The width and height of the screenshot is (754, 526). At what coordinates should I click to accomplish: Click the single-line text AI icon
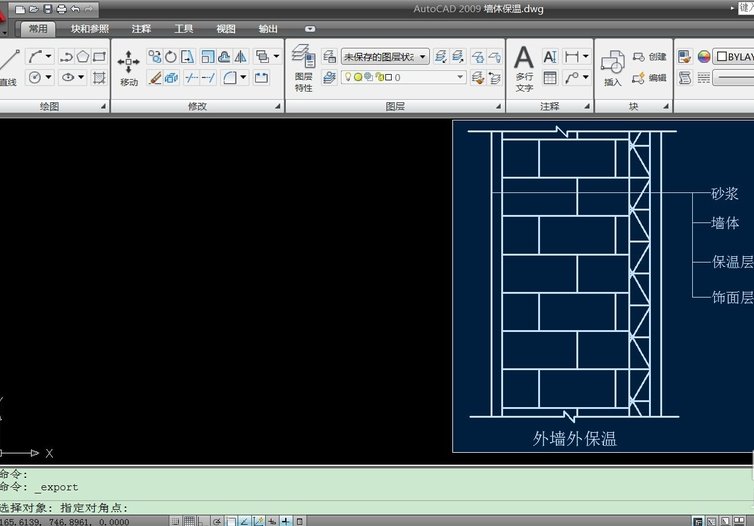[550, 57]
